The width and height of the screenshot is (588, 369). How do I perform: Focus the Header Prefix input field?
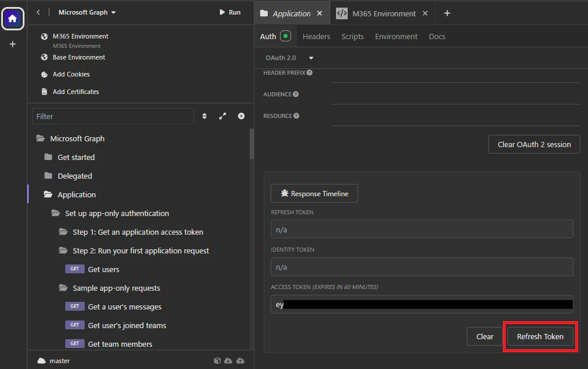pyautogui.click(x=456, y=76)
